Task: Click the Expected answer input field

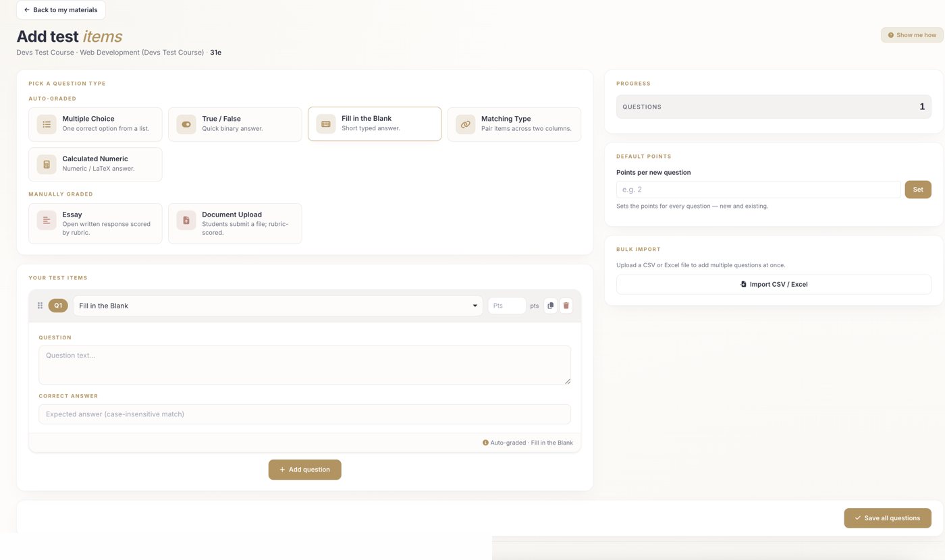Action: click(304, 414)
